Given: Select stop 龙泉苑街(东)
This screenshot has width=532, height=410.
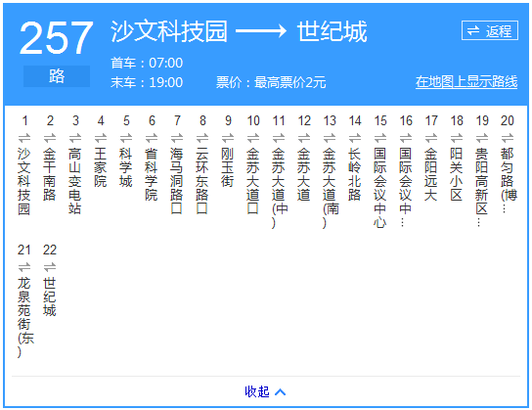Looking at the screenshot, I should tap(25, 317).
